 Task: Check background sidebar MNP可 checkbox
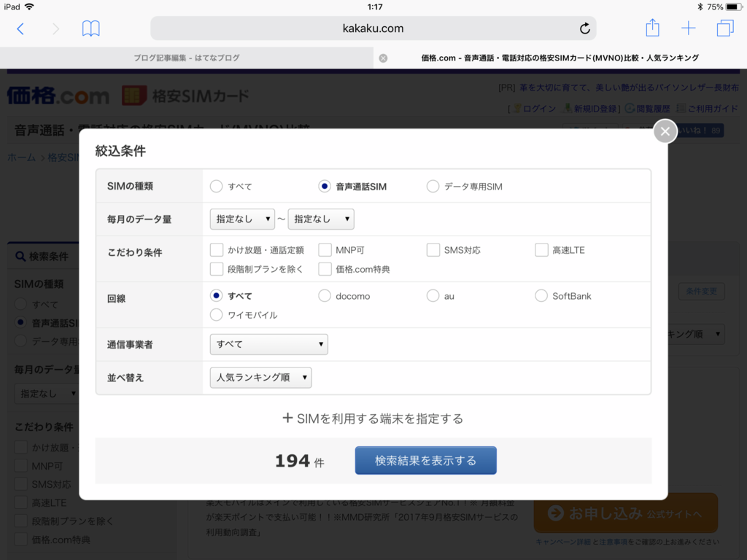(x=21, y=466)
